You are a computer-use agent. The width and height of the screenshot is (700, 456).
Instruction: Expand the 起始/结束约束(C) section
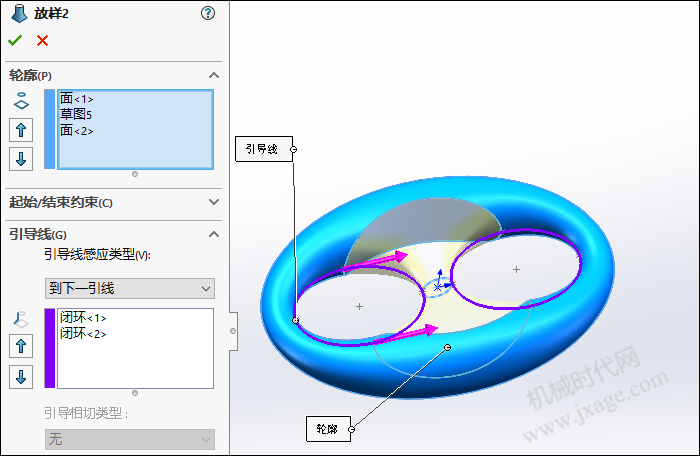click(x=214, y=202)
